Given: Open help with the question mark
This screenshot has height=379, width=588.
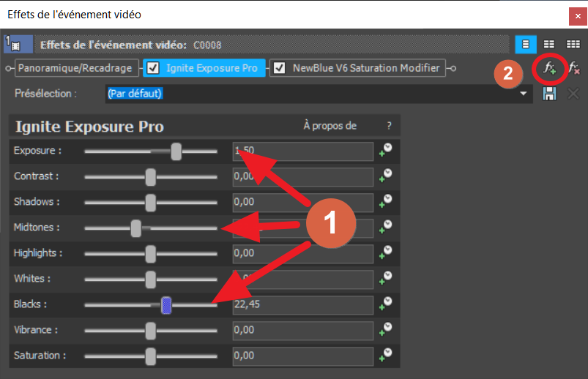Looking at the screenshot, I should click(390, 126).
